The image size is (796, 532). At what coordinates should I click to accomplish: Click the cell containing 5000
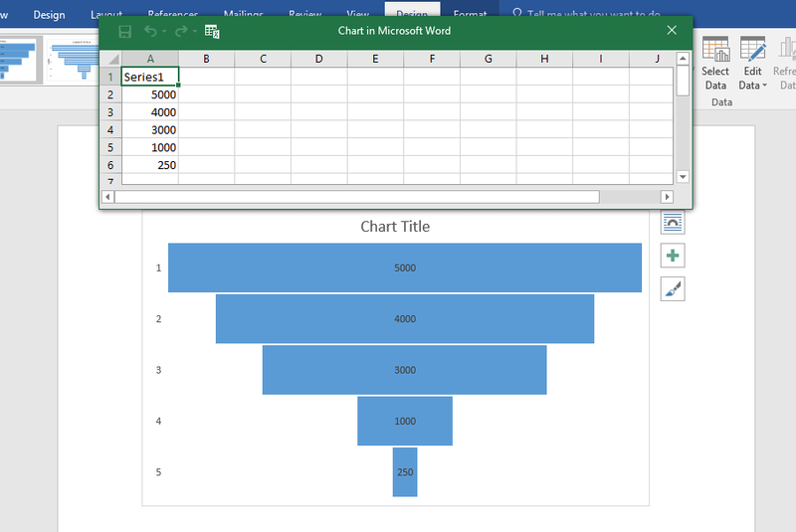pyautogui.click(x=150, y=94)
